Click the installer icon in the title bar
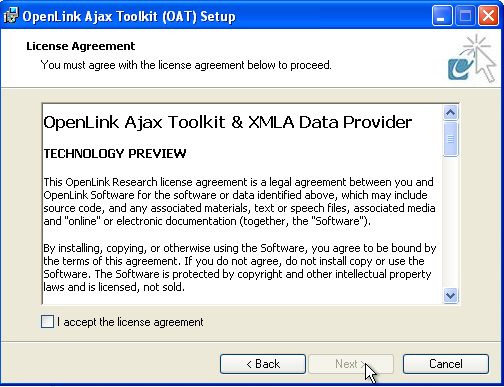504x387 pixels. (x=11, y=16)
